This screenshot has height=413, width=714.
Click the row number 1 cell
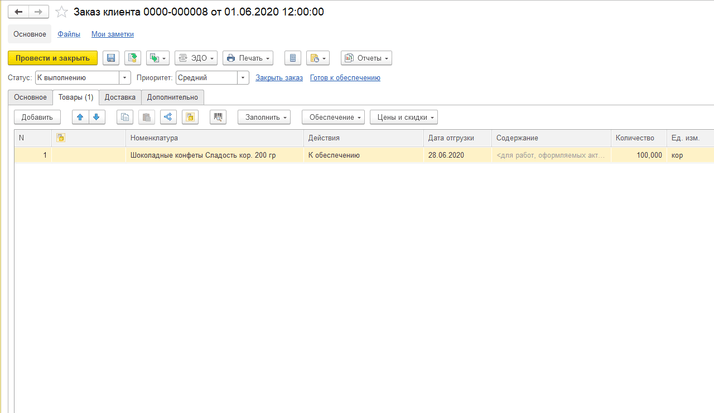(33, 155)
